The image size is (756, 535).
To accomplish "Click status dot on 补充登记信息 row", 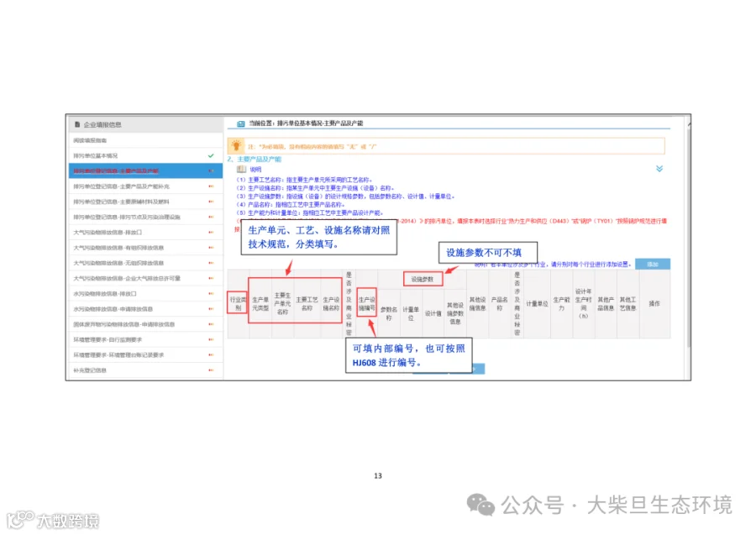I will coord(211,370).
